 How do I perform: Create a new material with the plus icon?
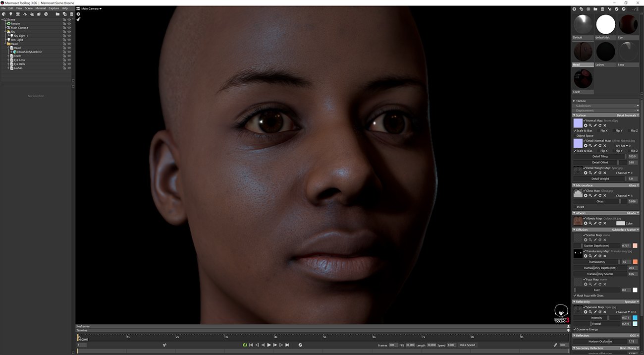pyautogui.click(x=574, y=9)
